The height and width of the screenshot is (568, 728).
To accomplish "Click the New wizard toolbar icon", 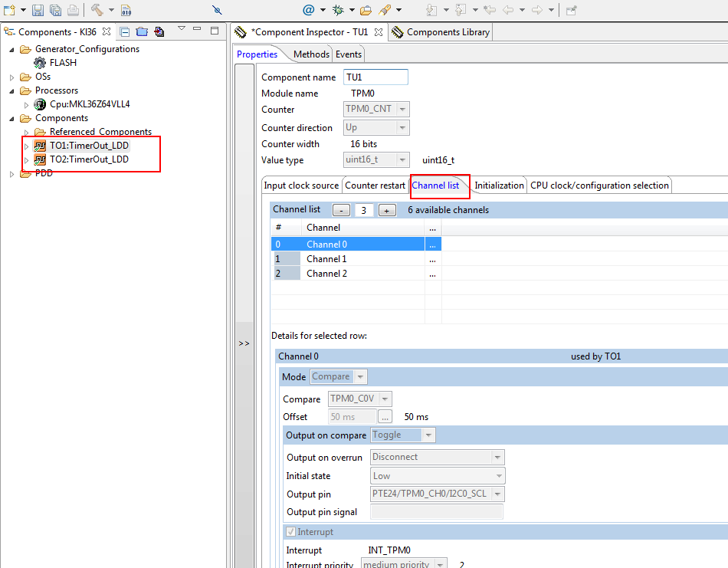I will [9, 10].
